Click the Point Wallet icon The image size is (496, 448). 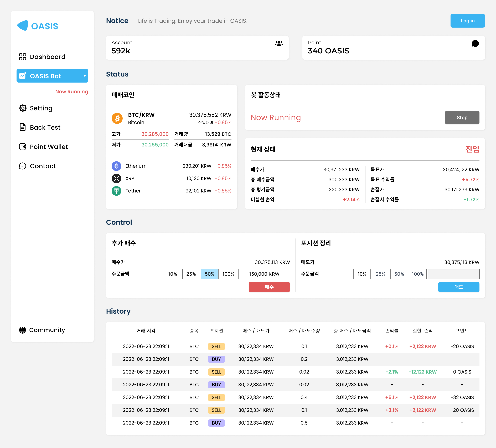23,147
